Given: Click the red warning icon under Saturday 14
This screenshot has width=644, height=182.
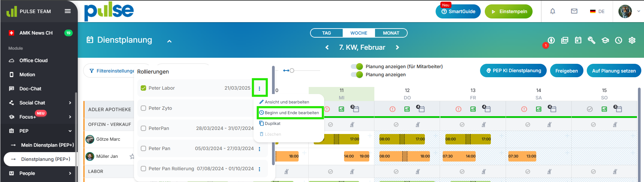Looking at the screenshot, I should pyautogui.click(x=524, y=109).
